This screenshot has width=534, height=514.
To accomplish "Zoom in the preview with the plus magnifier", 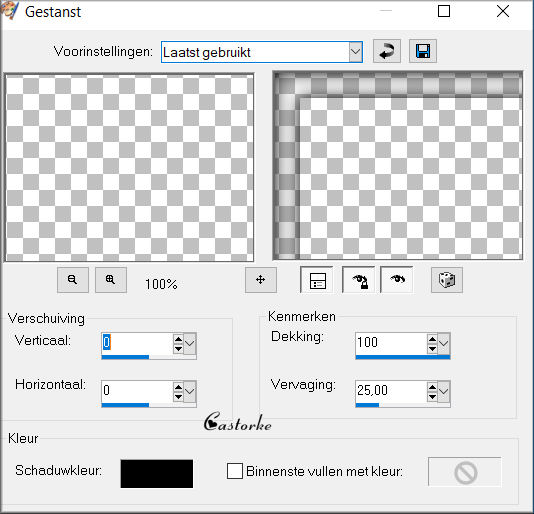I will click(x=111, y=280).
